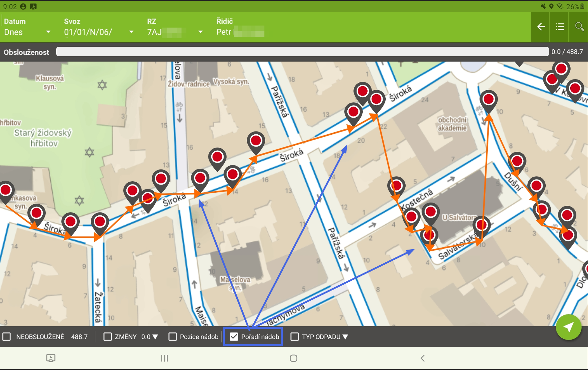Uncheck the Pořadí nádob checkbox

234,337
